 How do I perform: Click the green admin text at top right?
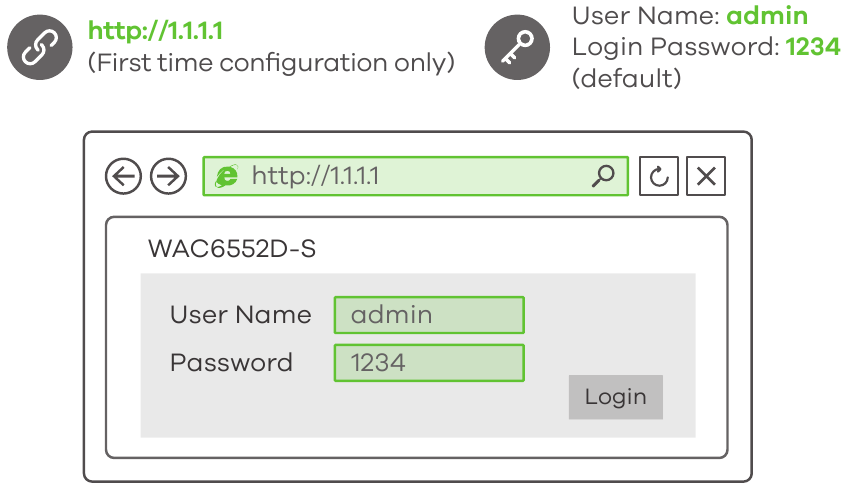coord(767,16)
